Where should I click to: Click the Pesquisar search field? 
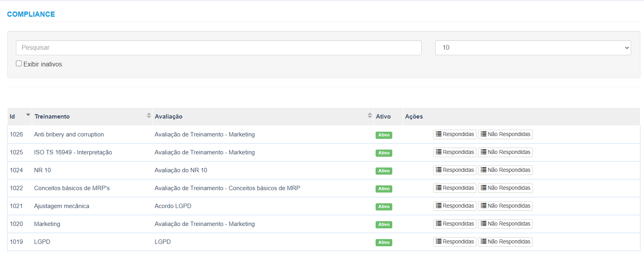218,48
